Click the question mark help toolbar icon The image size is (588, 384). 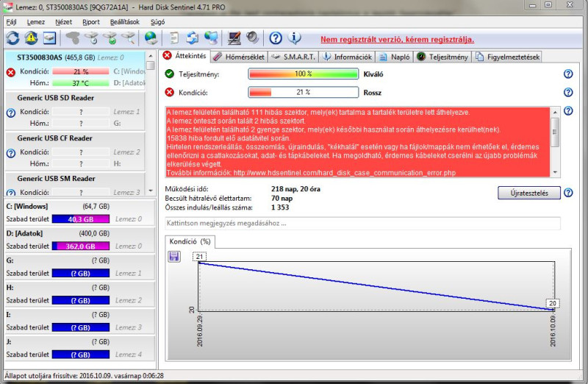[x=276, y=38]
